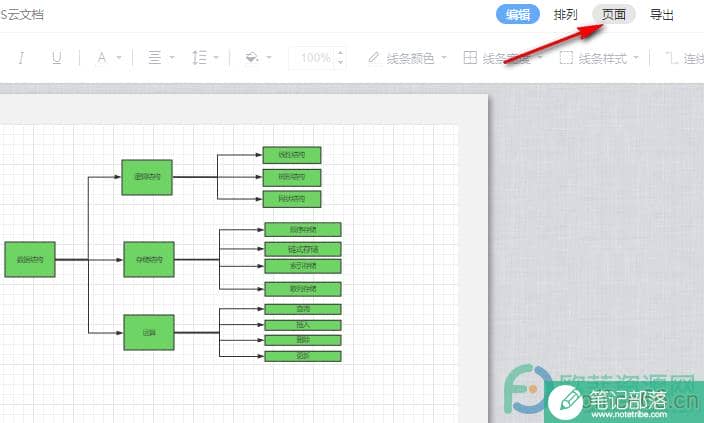Select the 网状结构 leaf box
This screenshot has width=704, height=423.
click(x=292, y=199)
